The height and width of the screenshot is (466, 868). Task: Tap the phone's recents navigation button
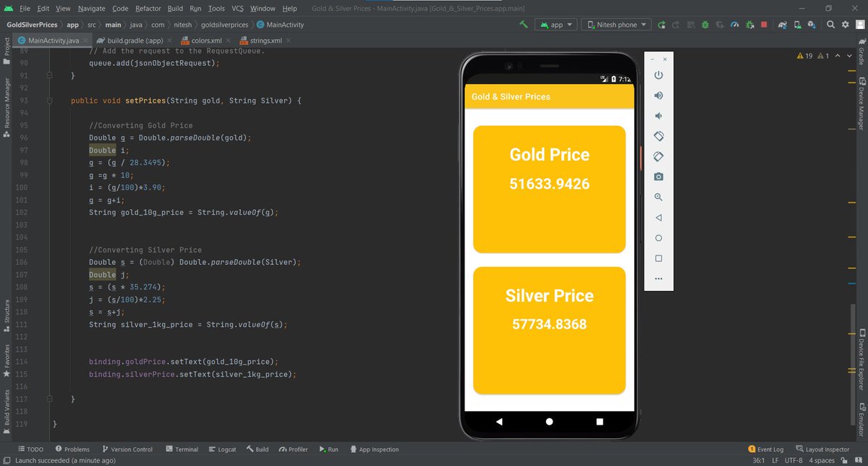pyautogui.click(x=600, y=421)
